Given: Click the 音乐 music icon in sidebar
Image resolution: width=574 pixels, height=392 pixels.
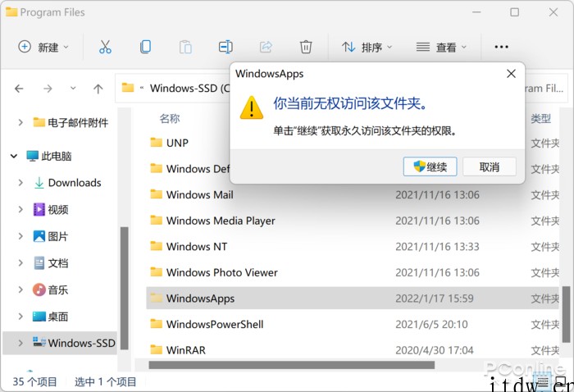Looking at the screenshot, I should pos(39,289).
